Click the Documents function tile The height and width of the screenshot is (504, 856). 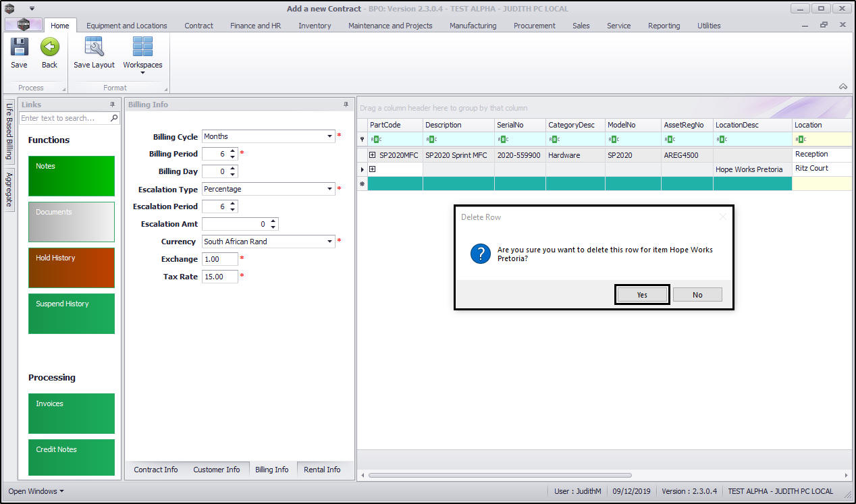pyautogui.click(x=72, y=222)
